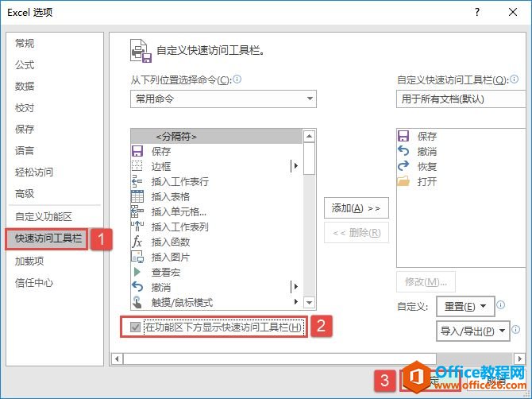Open the 保存 options category in the sidebar
This screenshot has width=532, height=399.
[x=25, y=129]
